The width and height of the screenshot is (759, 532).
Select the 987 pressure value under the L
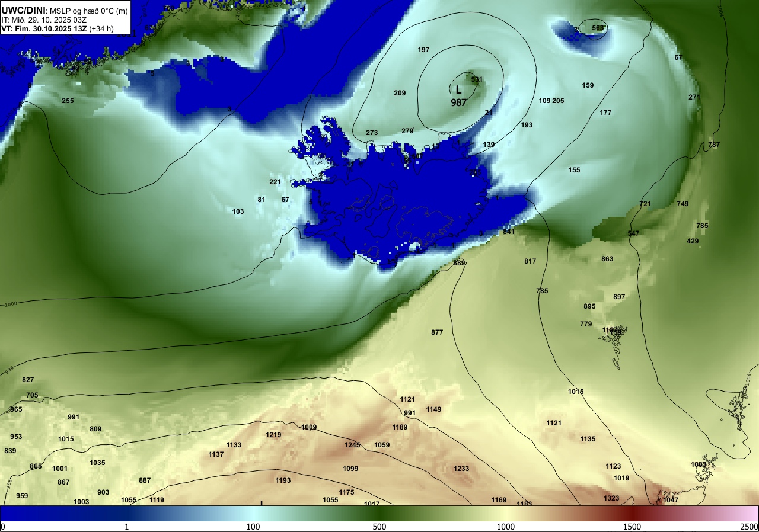click(458, 102)
